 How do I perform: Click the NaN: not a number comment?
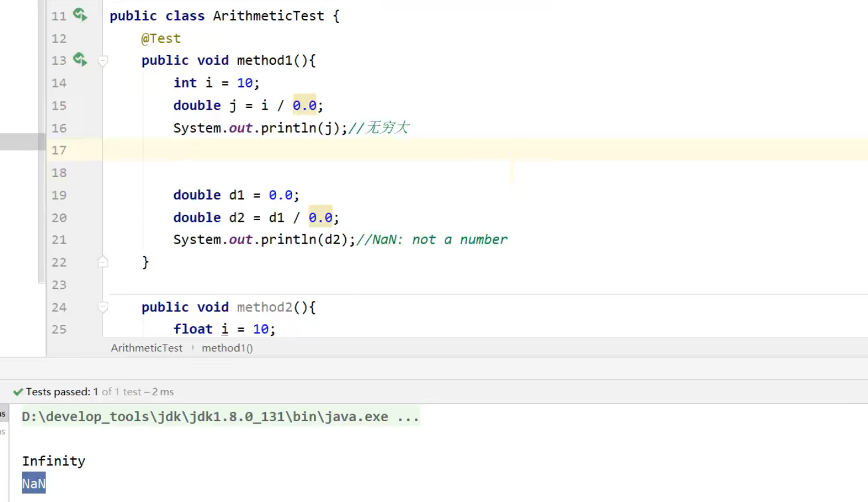click(431, 239)
